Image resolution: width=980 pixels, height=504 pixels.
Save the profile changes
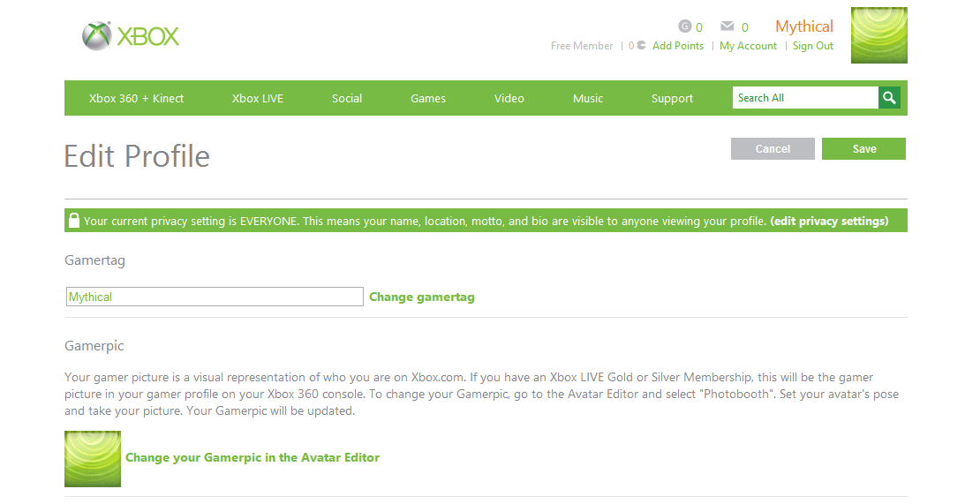click(x=863, y=148)
